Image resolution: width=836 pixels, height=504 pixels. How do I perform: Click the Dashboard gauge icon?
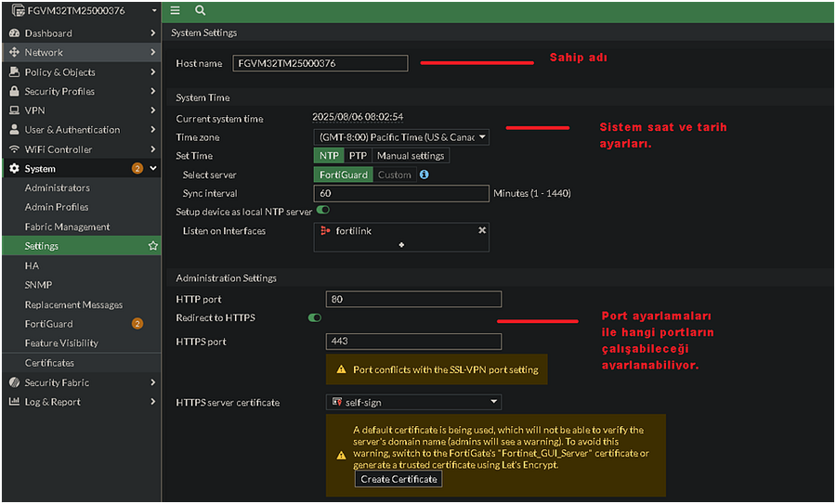click(14, 33)
